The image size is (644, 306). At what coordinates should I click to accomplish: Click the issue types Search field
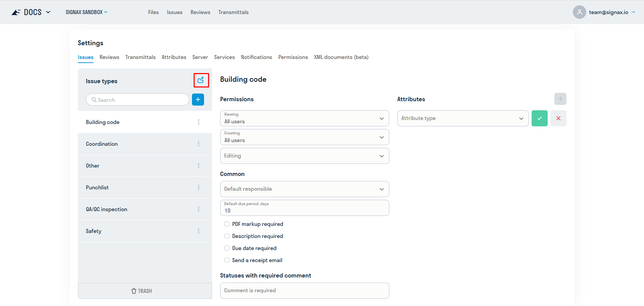tap(138, 100)
